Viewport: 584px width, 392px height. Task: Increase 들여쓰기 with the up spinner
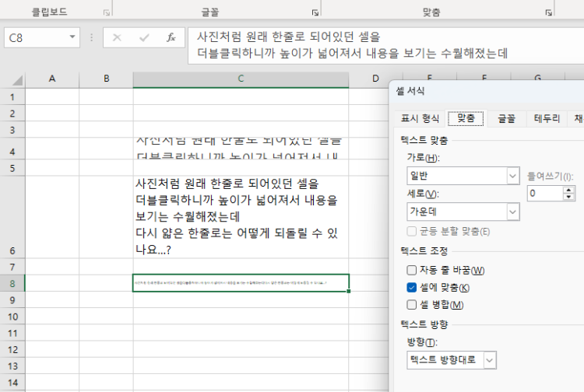coord(568,190)
